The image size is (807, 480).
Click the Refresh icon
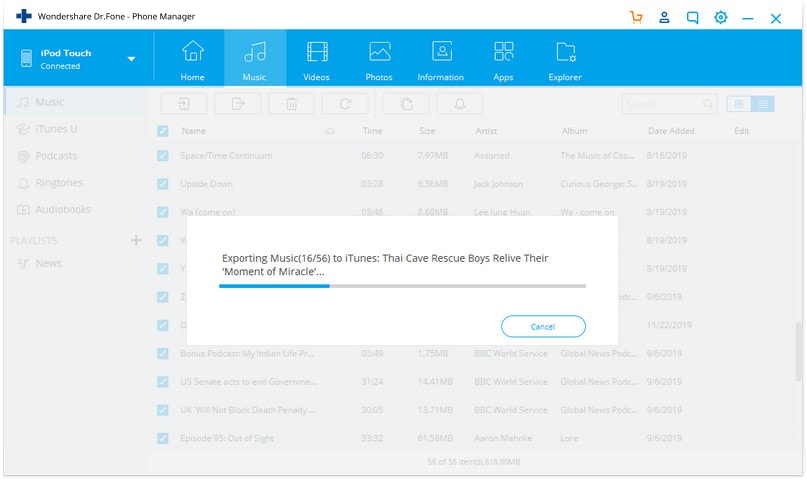click(x=345, y=104)
